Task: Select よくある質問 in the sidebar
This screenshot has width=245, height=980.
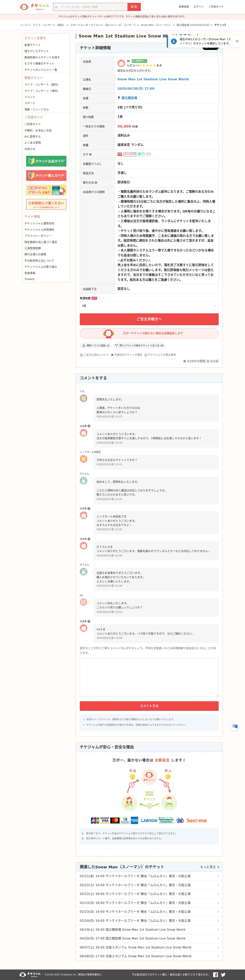Action: tap(33, 143)
